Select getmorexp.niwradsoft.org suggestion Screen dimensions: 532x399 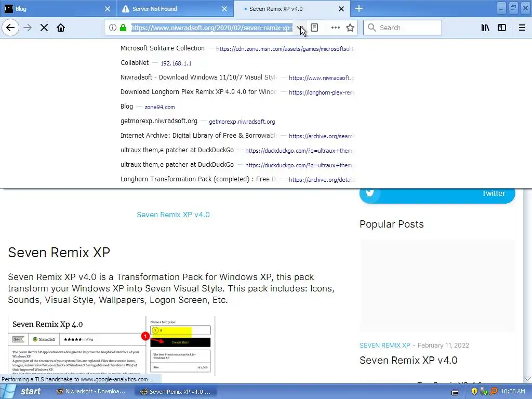pyautogui.click(x=237, y=122)
